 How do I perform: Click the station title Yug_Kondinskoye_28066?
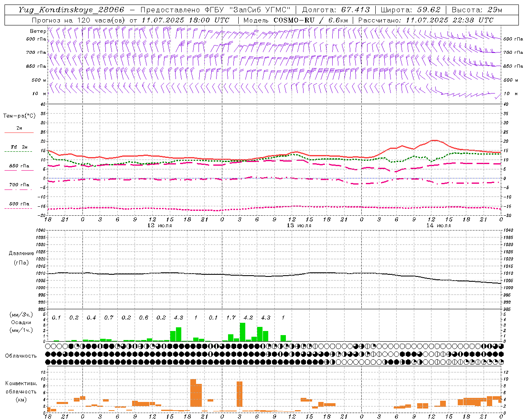tap(71, 10)
